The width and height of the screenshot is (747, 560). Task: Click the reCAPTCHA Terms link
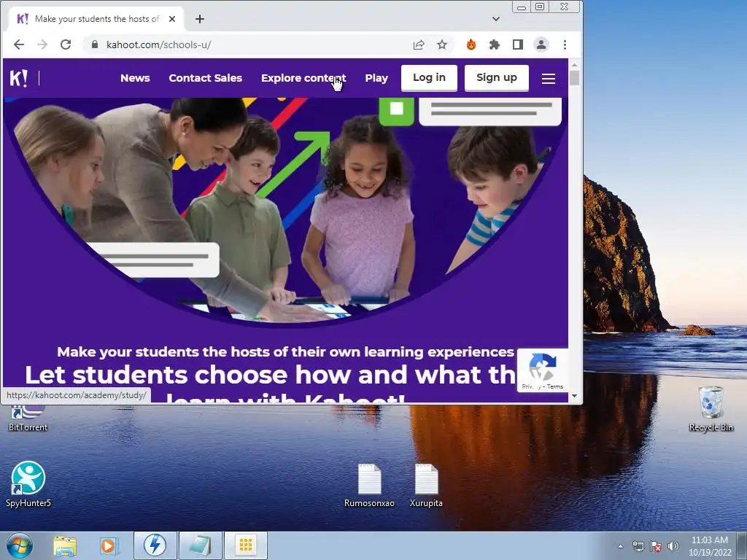[x=555, y=386]
